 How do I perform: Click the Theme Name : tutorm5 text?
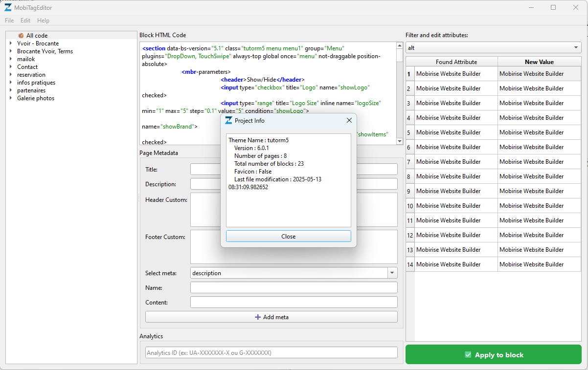pos(259,140)
